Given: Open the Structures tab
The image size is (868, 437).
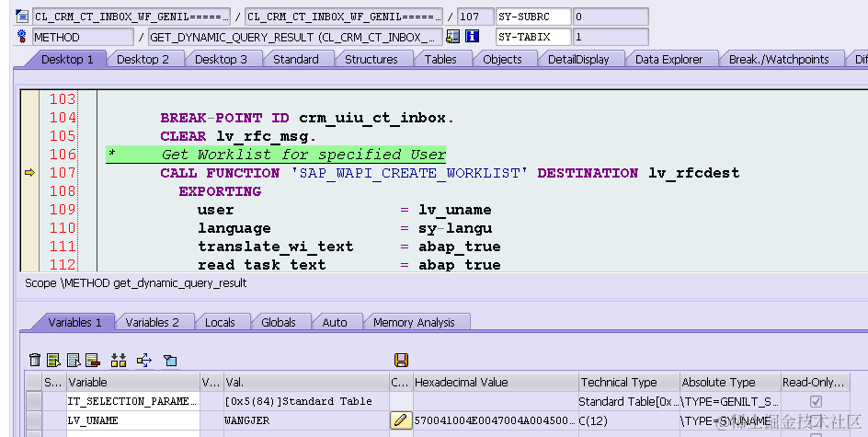Looking at the screenshot, I should click(x=371, y=59).
